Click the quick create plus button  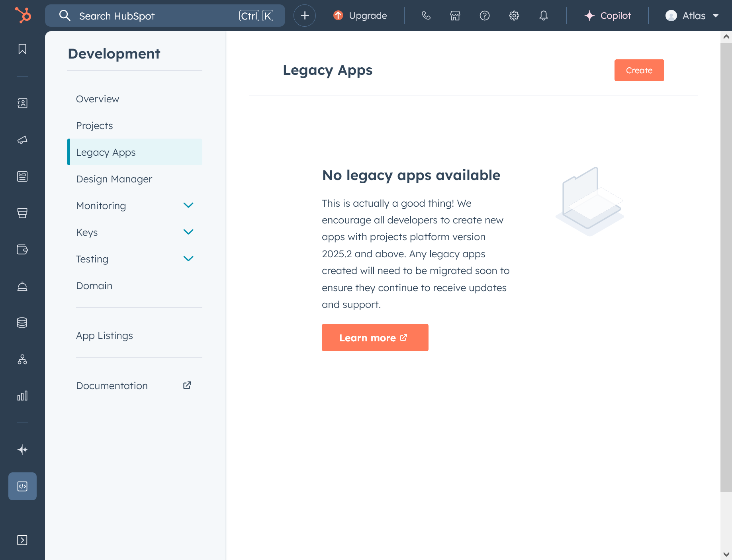pyautogui.click(x=305, y=16)
